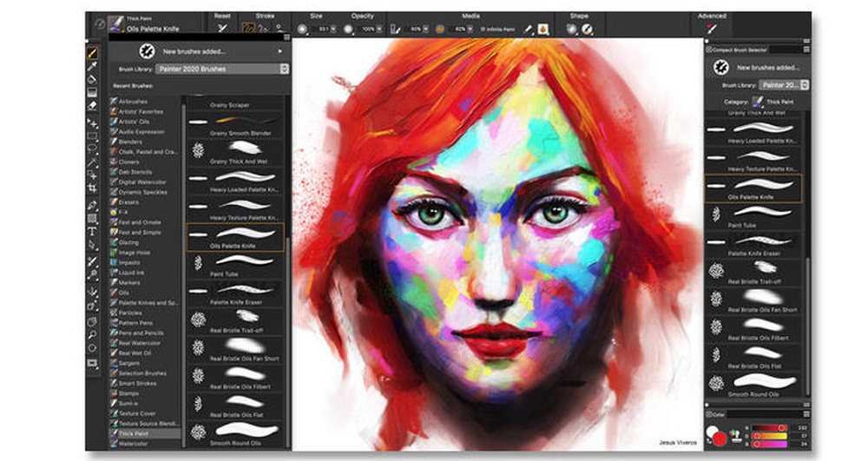Screen dimensions: 868x461
Task: Select the Thick Paint category in the list
Action: [145, 434]
